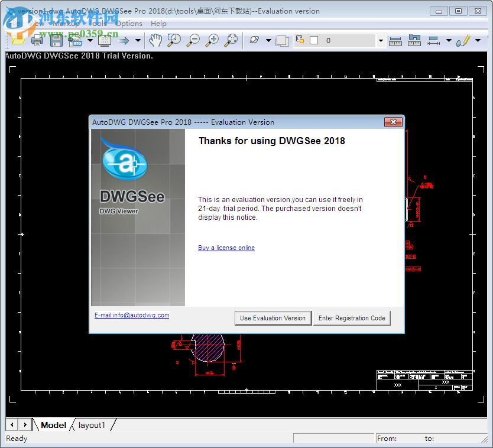Click the right tab scroll arrow
The height and width of the screenshot is (448, 493).
coord(25,425)
